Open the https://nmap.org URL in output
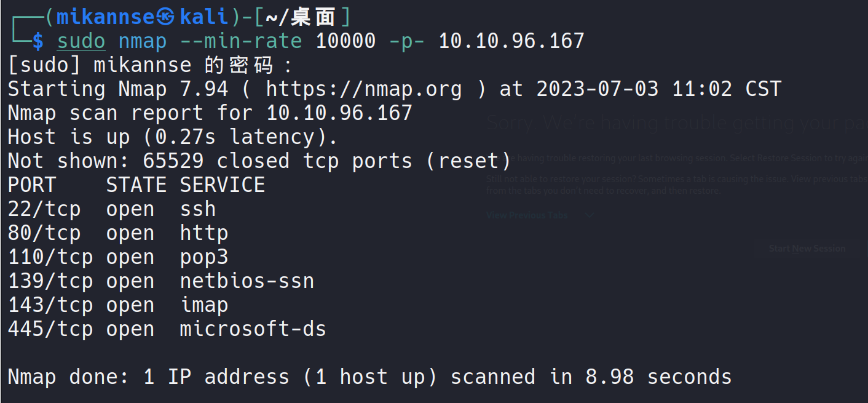The width and height of the screenshot is (868, 403). pos(363,89)
